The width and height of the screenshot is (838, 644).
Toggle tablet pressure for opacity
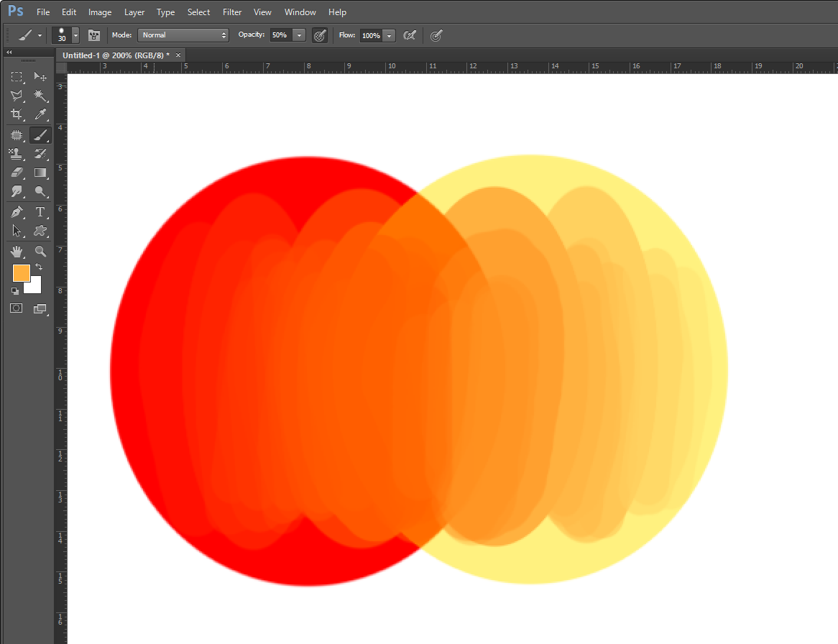320,35
